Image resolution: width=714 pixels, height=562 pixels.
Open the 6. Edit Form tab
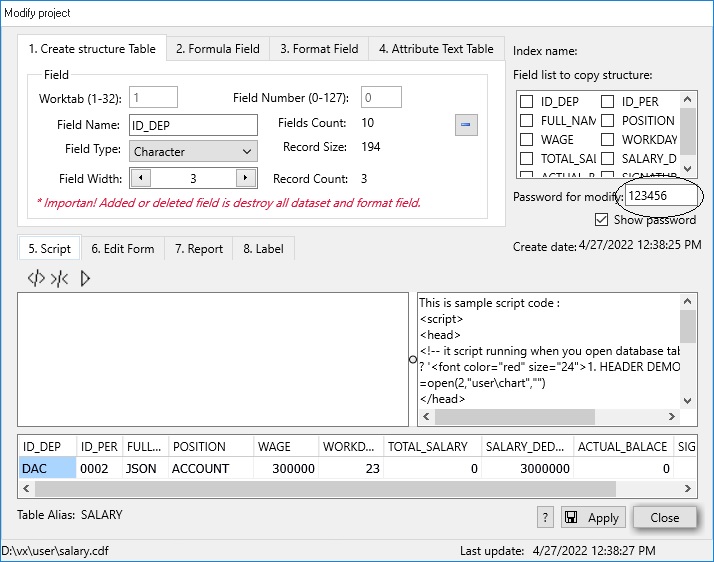[x=122, y=249]
